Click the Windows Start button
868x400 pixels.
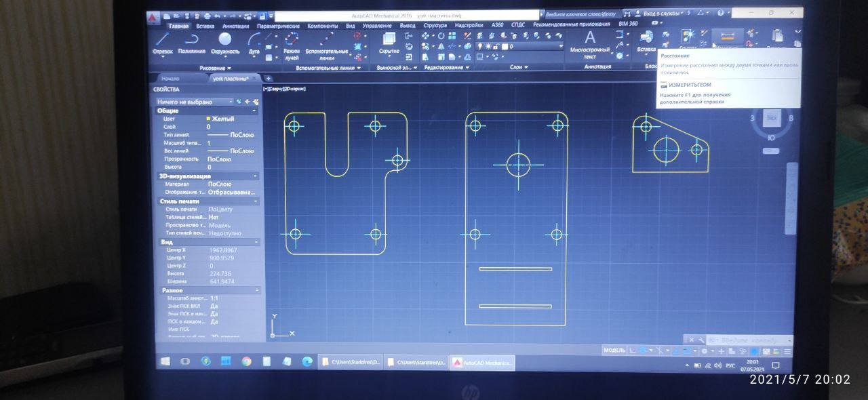[x=165, y=362]
